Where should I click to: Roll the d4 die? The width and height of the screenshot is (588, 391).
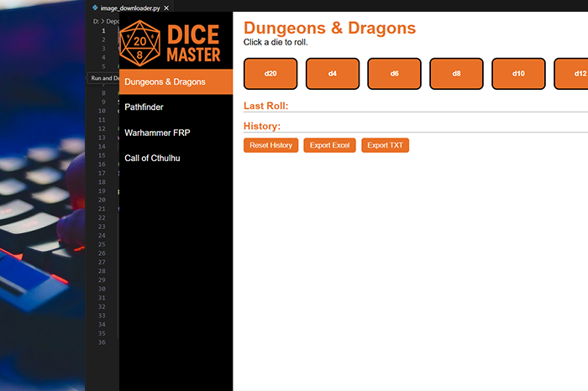tap(333, 74)
